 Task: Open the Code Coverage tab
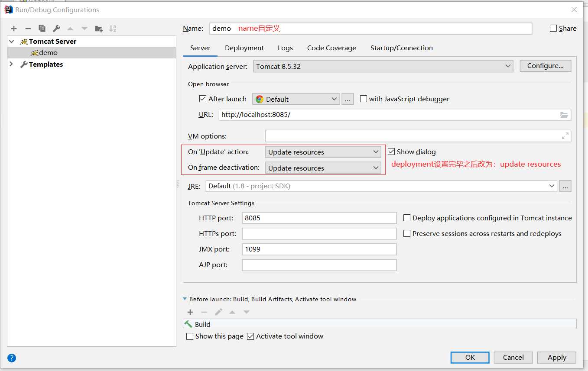(331, 48)
